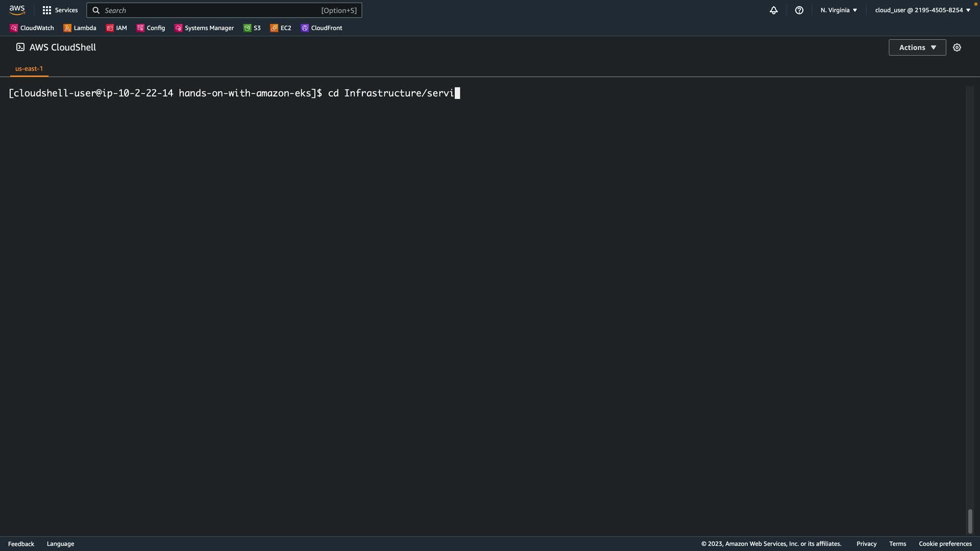Expand the cloud_user account menu
This screenshot has height=551, width=980.
[x=922, y=10]
